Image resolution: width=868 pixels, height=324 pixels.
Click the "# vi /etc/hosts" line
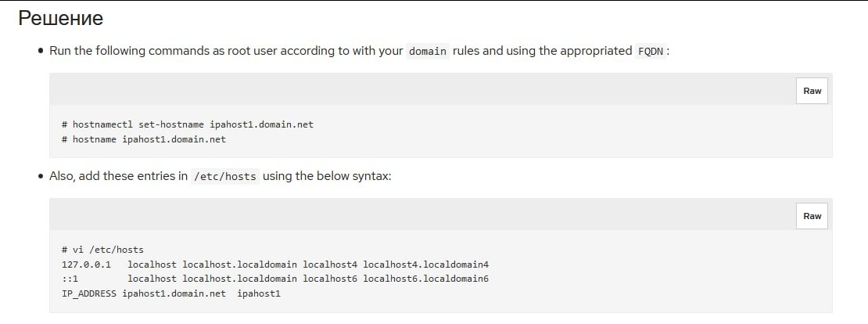pos(102,250)
